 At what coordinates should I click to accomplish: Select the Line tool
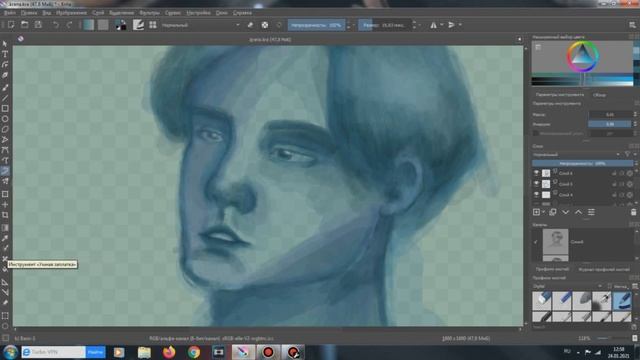coord(5,98)
